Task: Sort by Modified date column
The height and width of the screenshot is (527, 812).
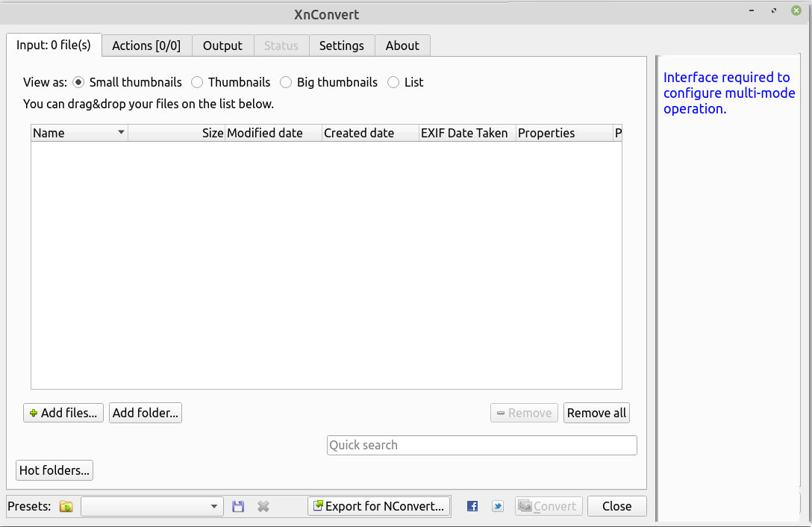Action: pyautogui.click(x=273, y=133)
